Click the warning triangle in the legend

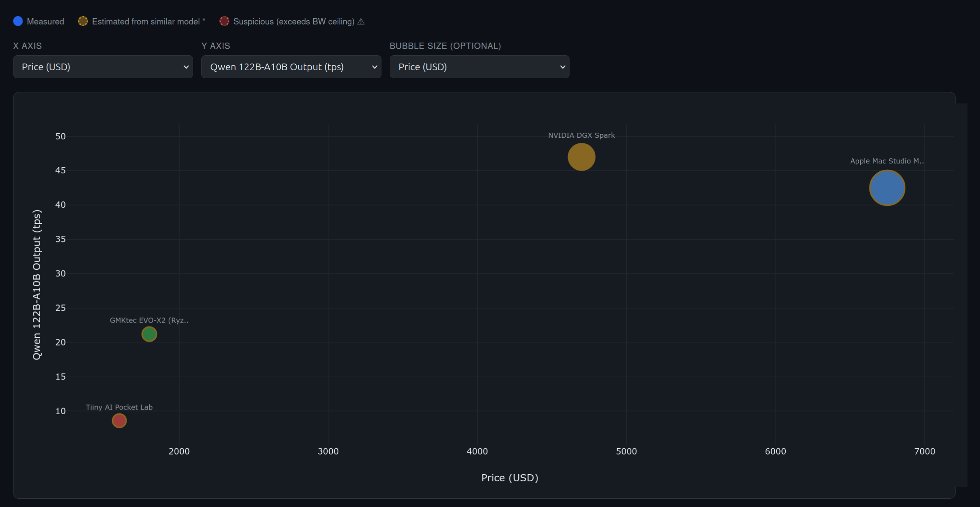pos(361,22)
